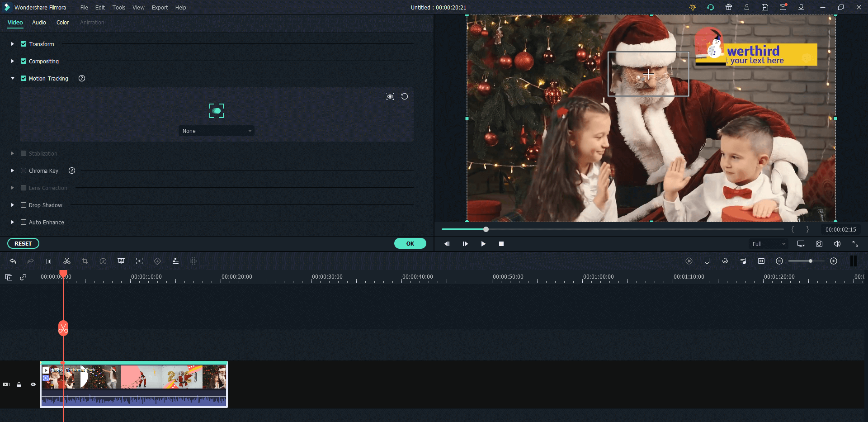Enable the Chroma Key checkbox
Screen dimensions: 868x422
[x=24, y=171]
